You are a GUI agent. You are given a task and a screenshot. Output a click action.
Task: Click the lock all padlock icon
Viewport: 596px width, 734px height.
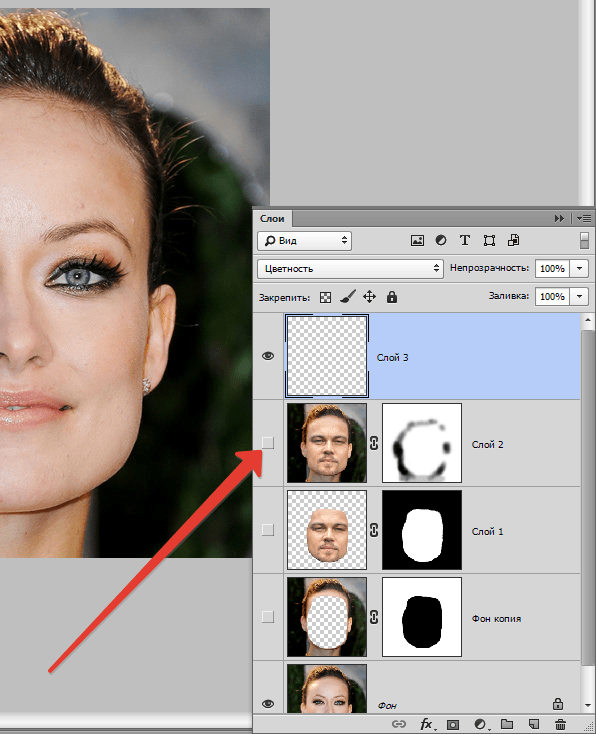(x=392, y=297)
